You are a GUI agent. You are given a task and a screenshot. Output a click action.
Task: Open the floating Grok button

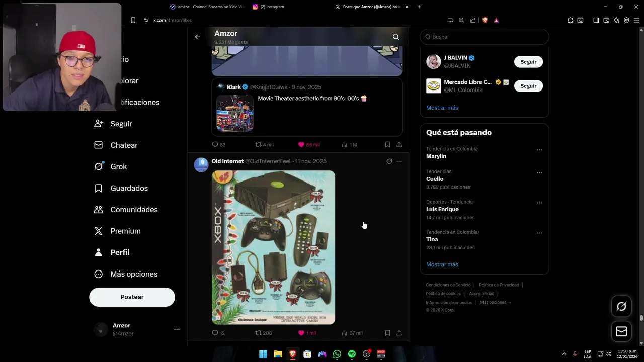tap(621, 306)
